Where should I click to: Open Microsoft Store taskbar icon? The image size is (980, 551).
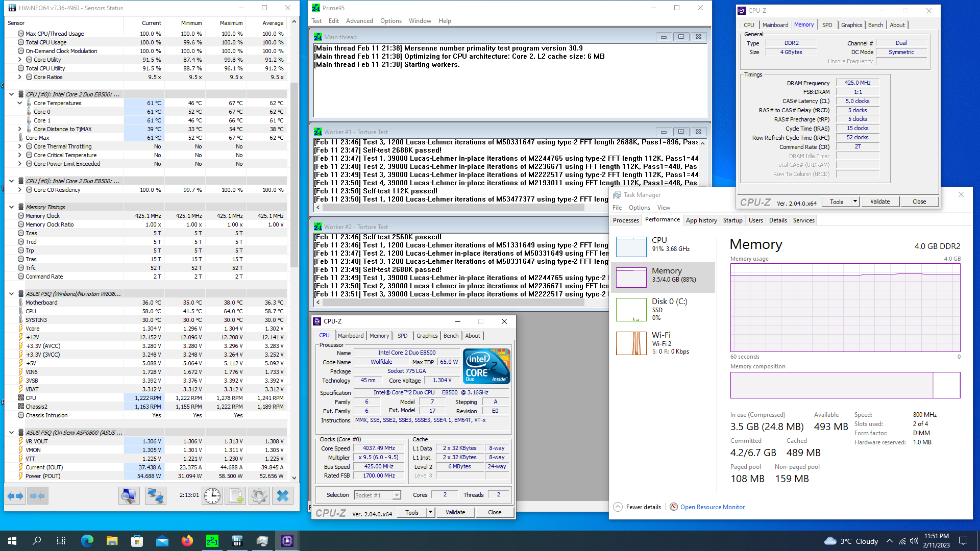pyautogui.click(x=137, y=541)
